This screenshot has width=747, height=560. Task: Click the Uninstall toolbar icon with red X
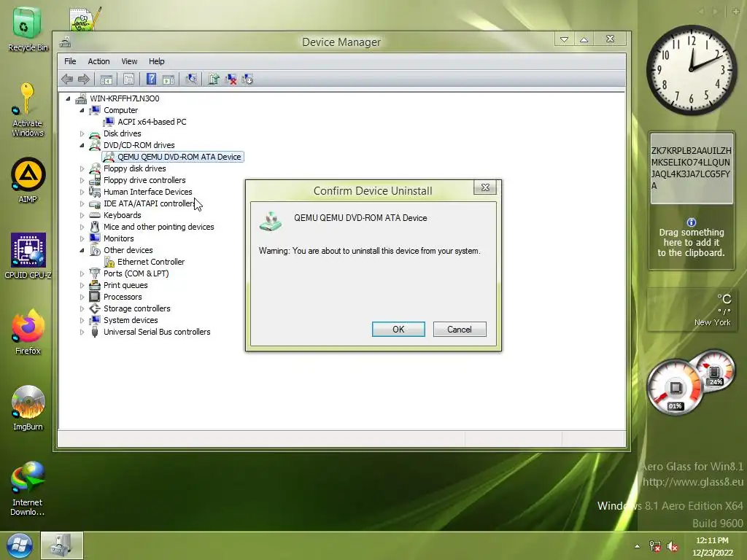point(231,79)
